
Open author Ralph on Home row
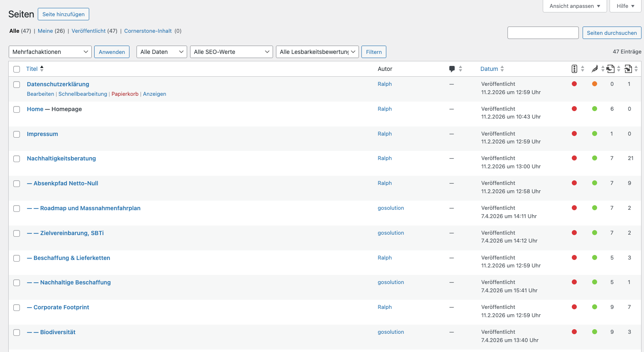pos(385,109)
